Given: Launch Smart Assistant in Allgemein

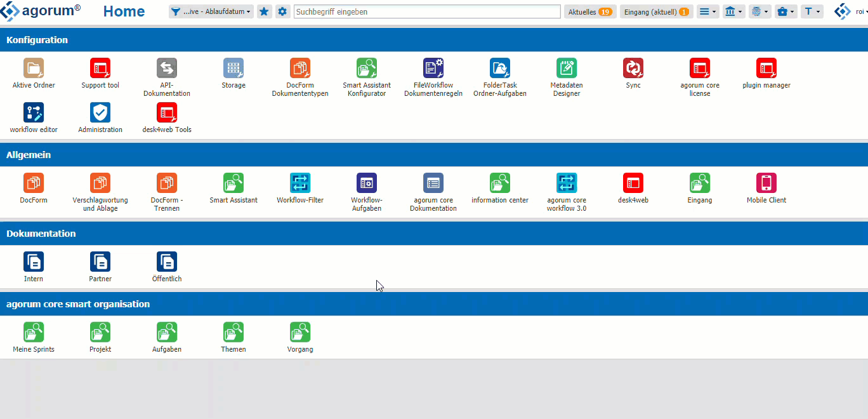Looking at the screenshot, I should click(x=233, y=183).
